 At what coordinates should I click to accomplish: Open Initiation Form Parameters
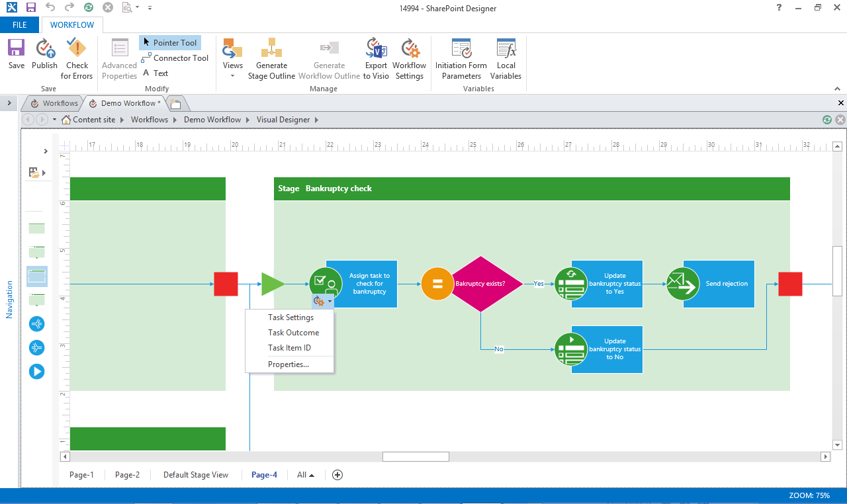click(461, 58)
